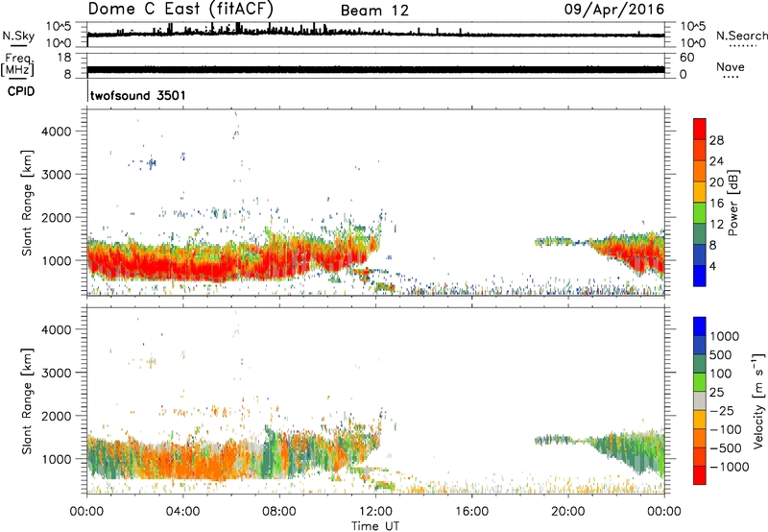
Task: Click the "CPID" row label
Action: pos(21,91)
